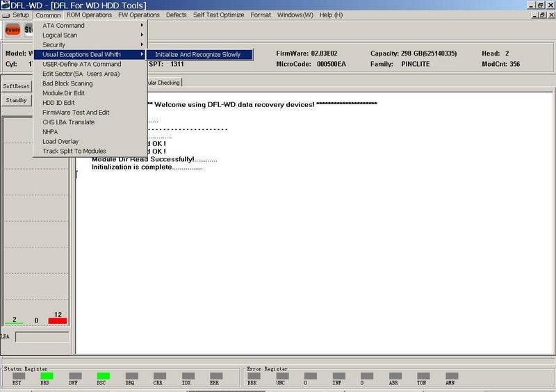The image size is (556, 392).
Task: Open the Windows(W) menu
Action: [295, 15]
